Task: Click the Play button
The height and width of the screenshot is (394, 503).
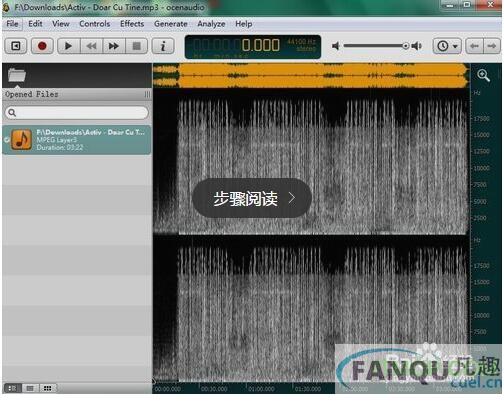Action: tap(69, 46)
